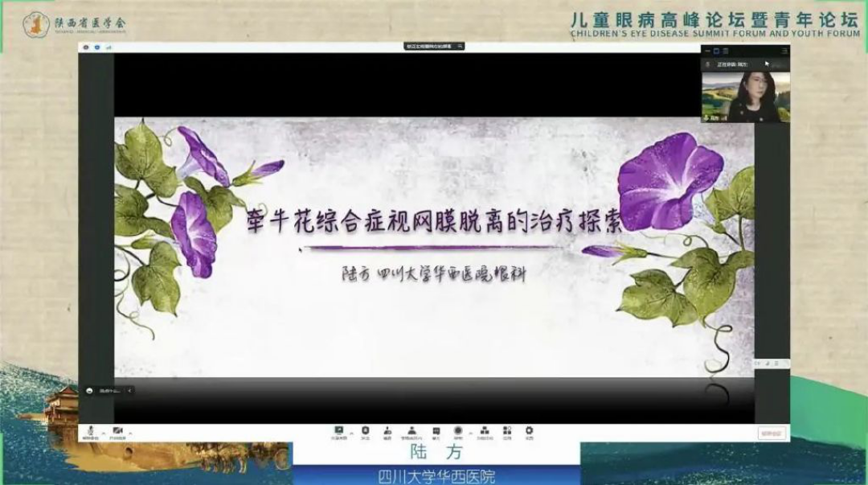This screenshot has height=485, width=868.
Task: Open the Apps icon in toolbar
Action: [507, 432]
